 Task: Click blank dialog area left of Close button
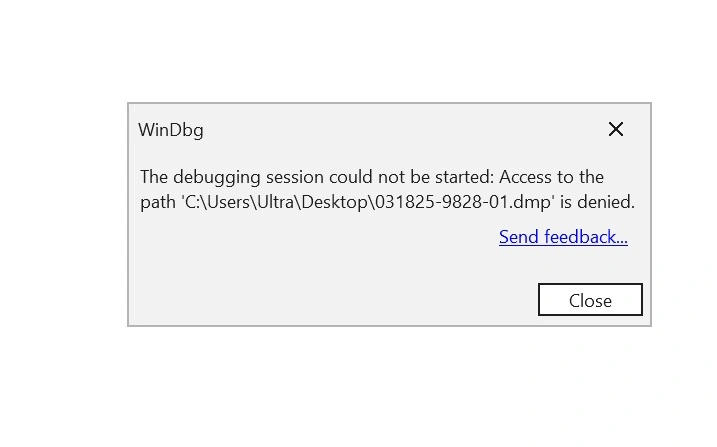click(329, 300)
